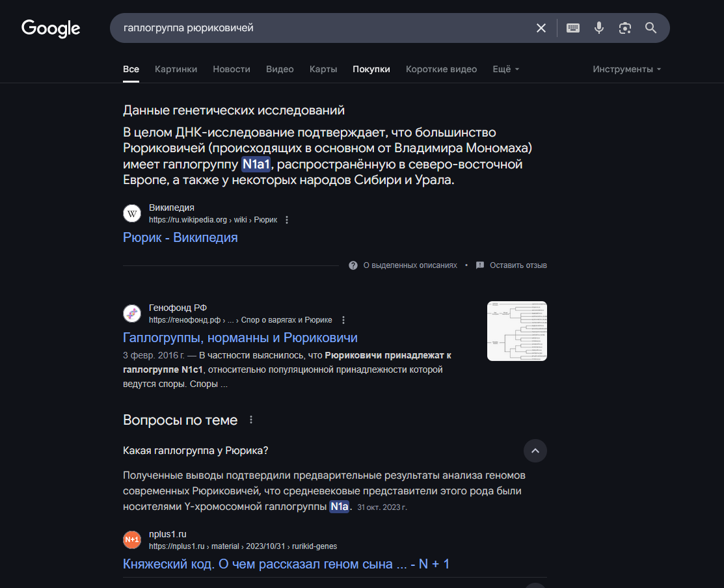Viewport: 724px width, 588px height.
Task: Open the on-screen keyboard input tool
Action: click(573, 28)
